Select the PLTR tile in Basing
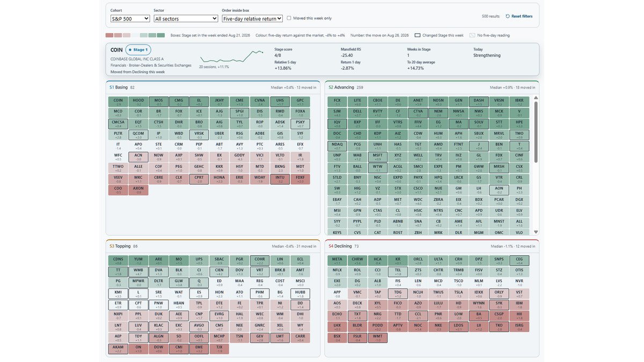The width and height of the screenshot is (644, 362). [118, 135]
